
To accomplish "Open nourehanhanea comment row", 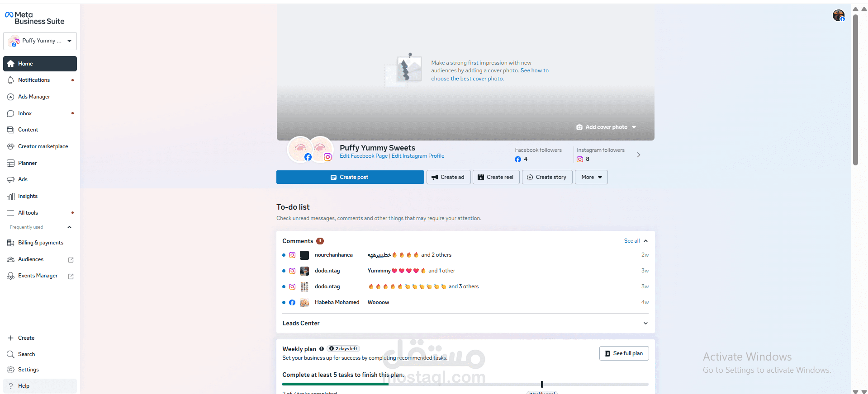I will 465,255.
